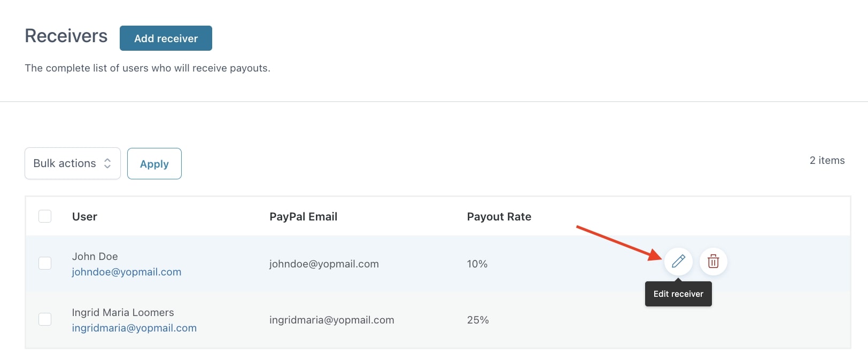Click the trash delete icon for John Doe

(713, 262)
